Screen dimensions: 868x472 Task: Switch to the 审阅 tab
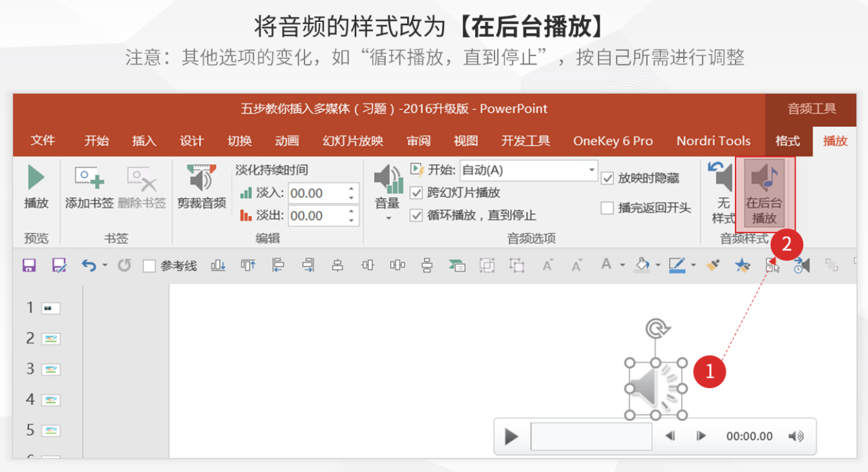[x=418, y=141]
